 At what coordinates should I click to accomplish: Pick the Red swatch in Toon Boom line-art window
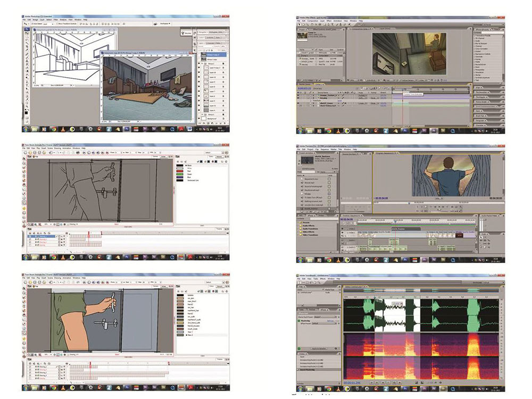180,171
